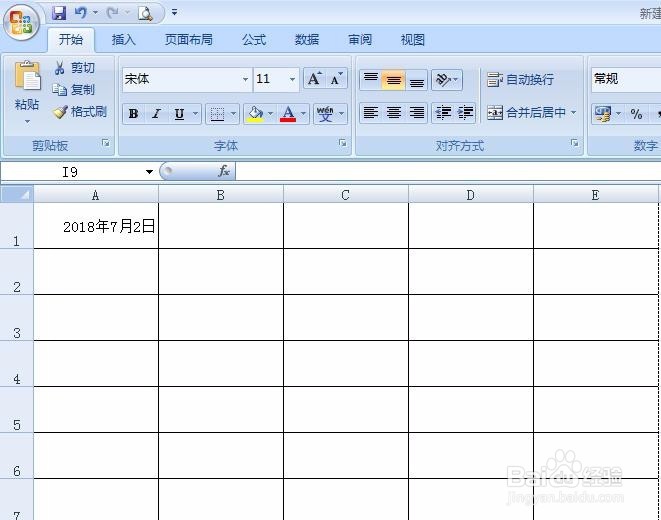Click accounting number format icon
Viewport: 661px width, 520px height.
[x=603, y=114]
